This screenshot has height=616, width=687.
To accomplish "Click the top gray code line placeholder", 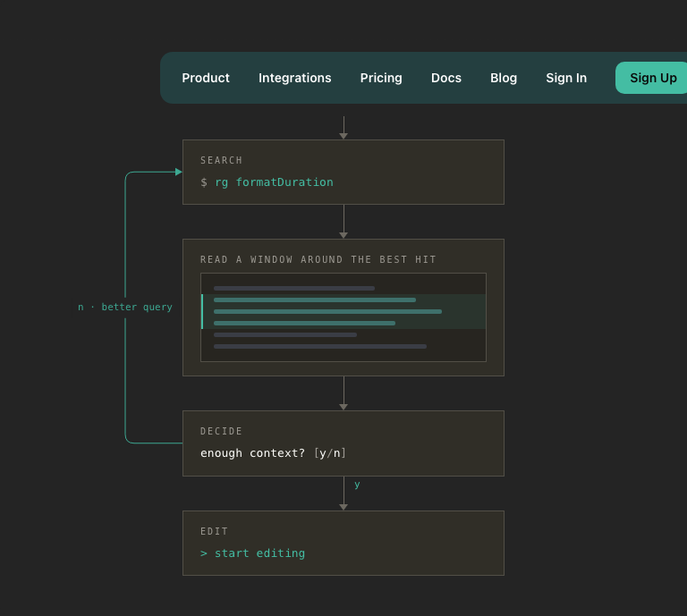I will [294, 288].
